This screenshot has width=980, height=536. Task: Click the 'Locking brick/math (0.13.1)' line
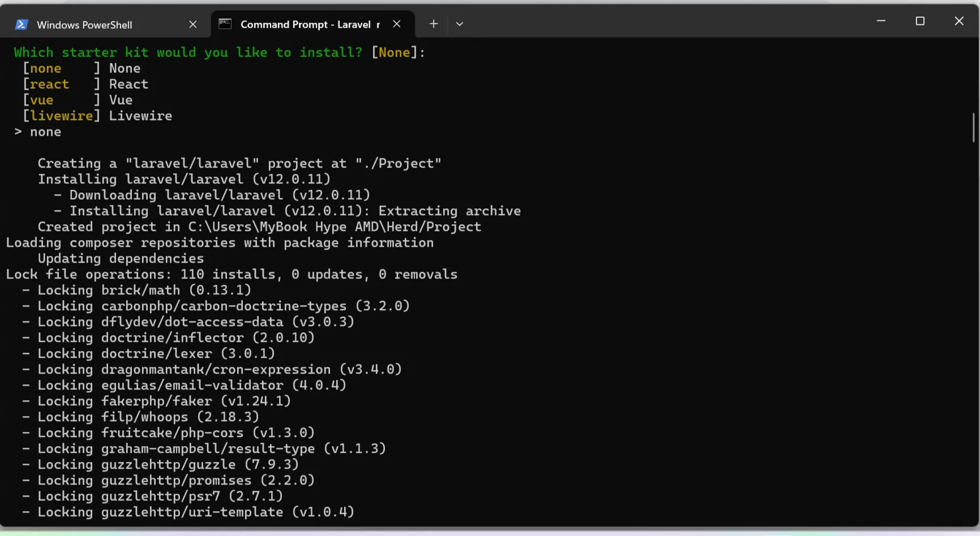tap(136, 290)
